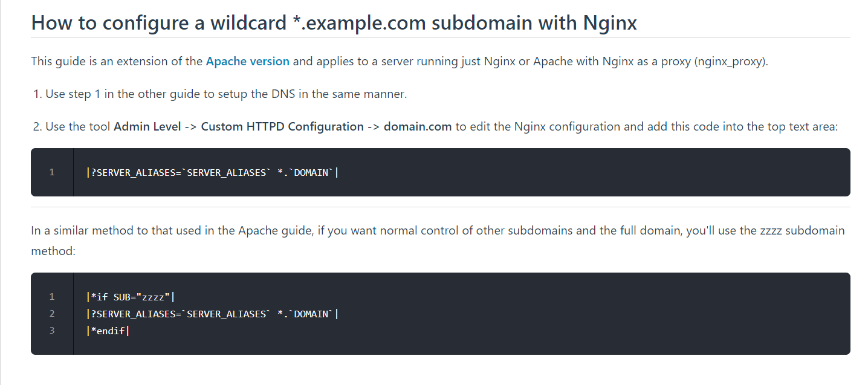The width and height of the screenshot is (868, 385).
Task: Click line number 1 in first code block
Action: coord(52,172)
